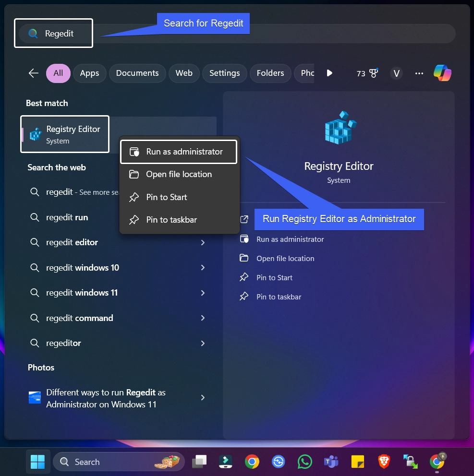Screen dimensions: 474x476
Task: Switch to the Folders filter tab
Action: click(270, 73)
